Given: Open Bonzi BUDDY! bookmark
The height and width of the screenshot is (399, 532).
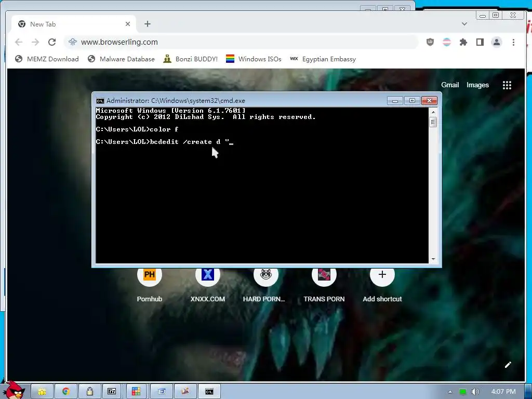Looking at the screenshot, I should tap(190, 59).
